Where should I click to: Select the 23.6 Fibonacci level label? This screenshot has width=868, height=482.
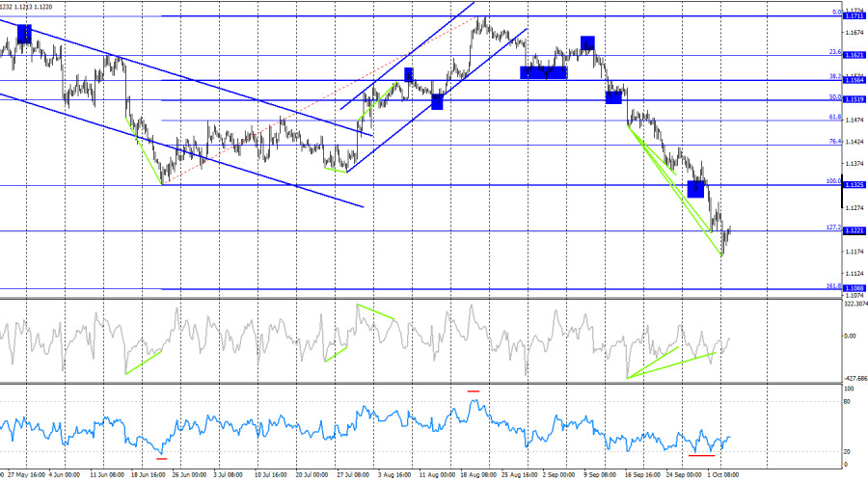pyautogui.click(x=835, y=51)
